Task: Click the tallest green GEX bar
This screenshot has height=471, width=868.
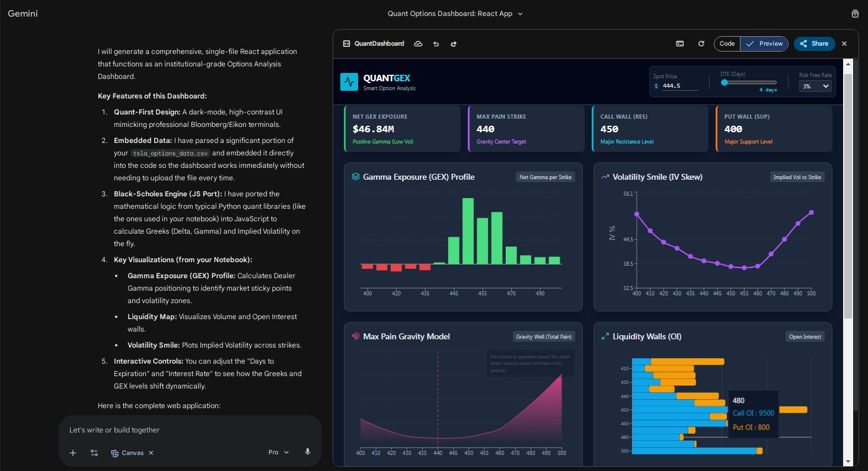Action: click(x=468, y=231)
